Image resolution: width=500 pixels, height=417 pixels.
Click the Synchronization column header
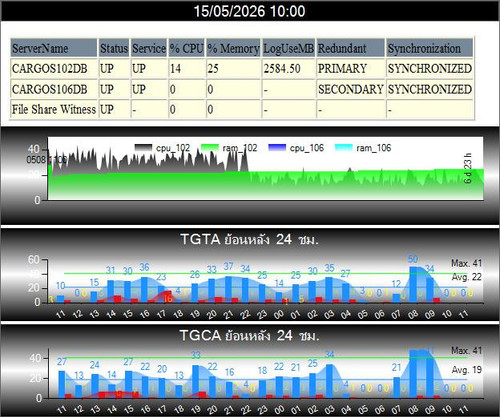click(x=429, y=48)
